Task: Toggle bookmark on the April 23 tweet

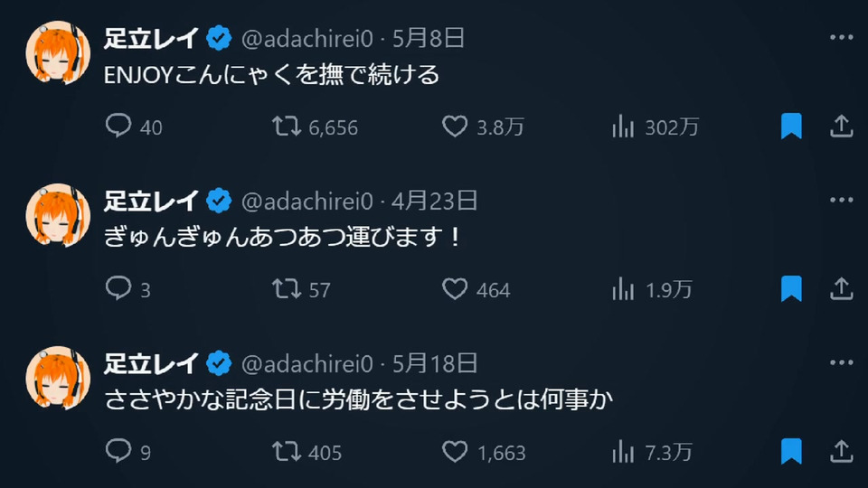Action: point(791,289)
